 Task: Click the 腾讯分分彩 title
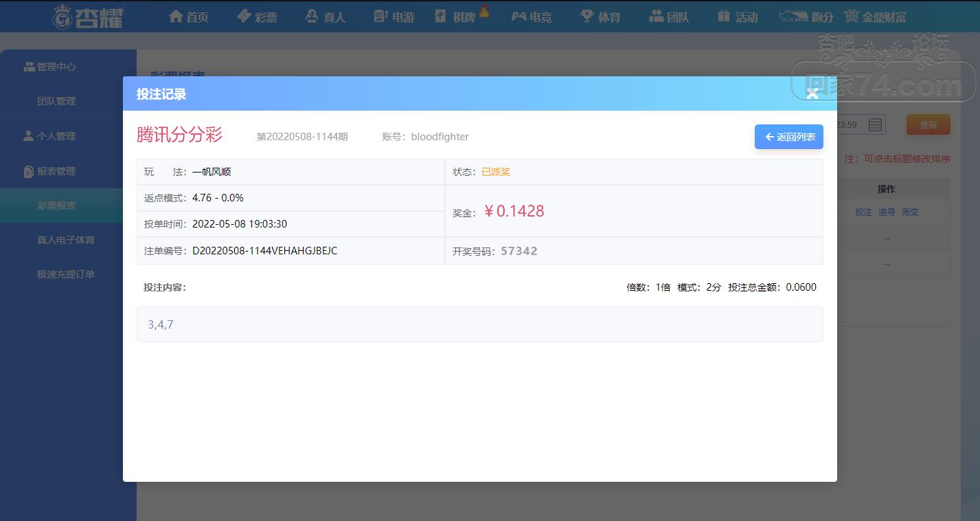coord(179,135)
